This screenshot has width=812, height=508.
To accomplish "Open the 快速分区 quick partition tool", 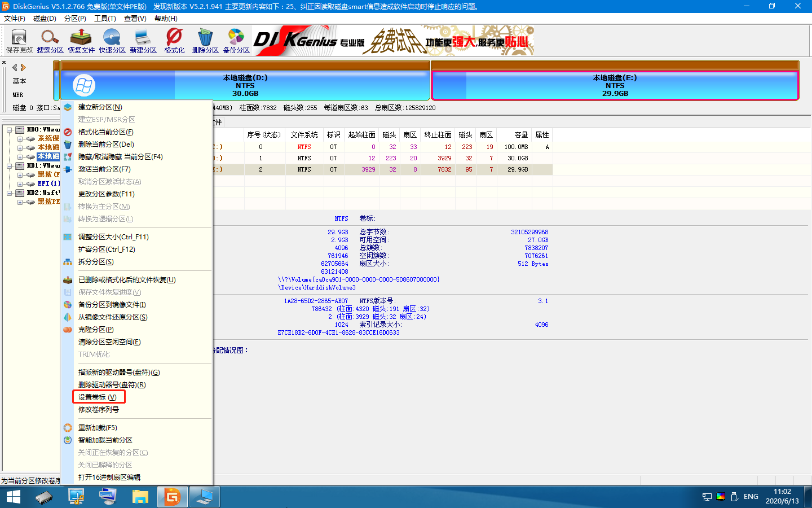I will coord(112,41).
